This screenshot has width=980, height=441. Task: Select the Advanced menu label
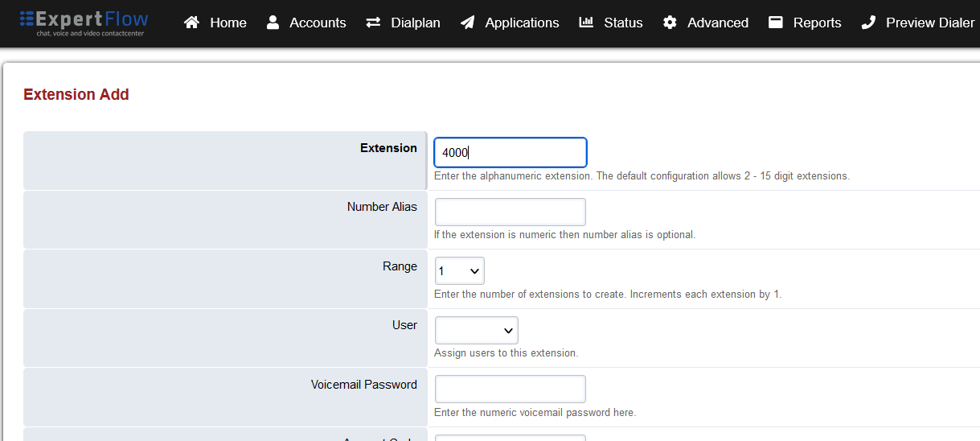(x=718, y=23)
